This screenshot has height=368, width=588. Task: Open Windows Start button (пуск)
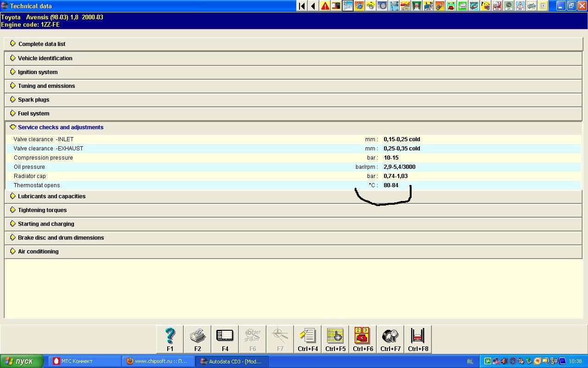click(x=22, y=361)
